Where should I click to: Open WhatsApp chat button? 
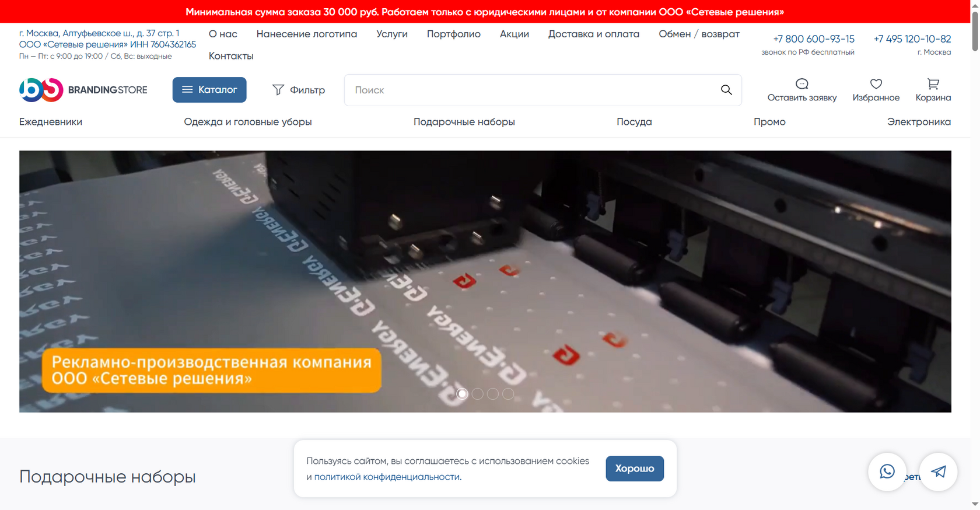[x=887, y=471]
